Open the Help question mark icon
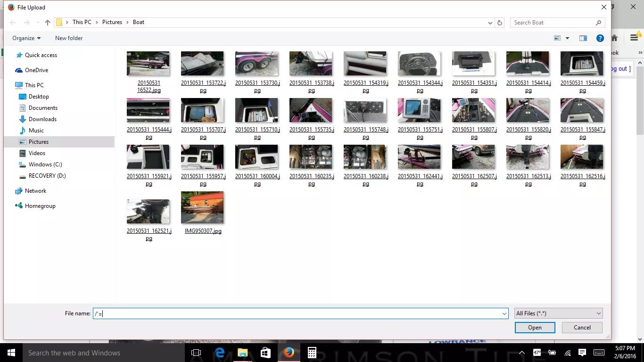This screenshot has height=362, width=644. (x=600, y=38)
